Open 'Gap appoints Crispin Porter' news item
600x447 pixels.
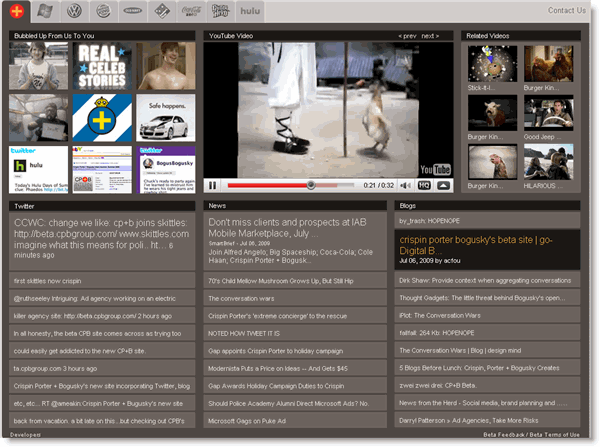[x=295, y=351]
